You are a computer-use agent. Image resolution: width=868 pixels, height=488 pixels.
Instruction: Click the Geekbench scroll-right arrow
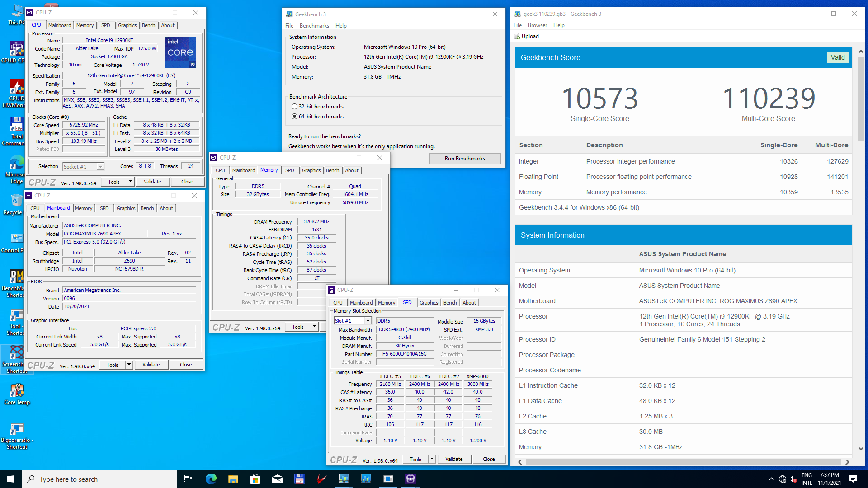(847, 462)
